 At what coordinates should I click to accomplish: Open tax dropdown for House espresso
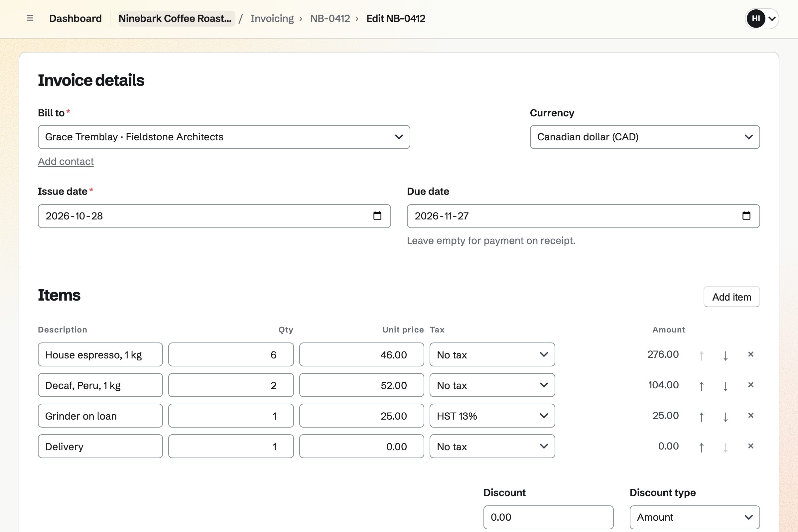pyautogui.click(x=492, y=354)
